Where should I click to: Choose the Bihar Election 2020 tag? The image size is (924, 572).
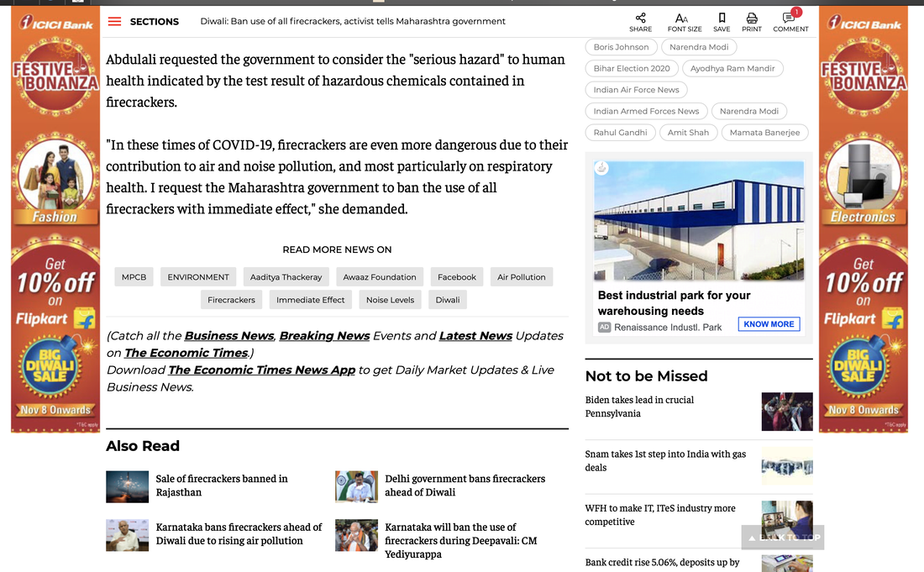click(x=632, y=68)
